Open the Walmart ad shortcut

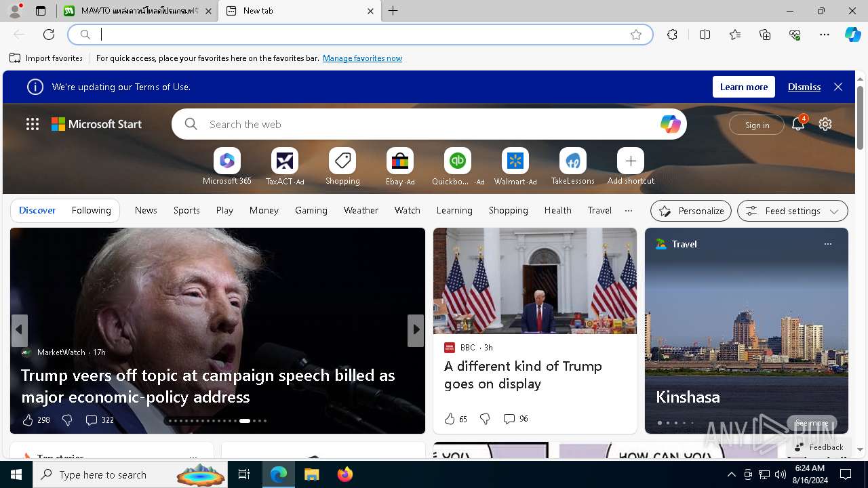click(x=515, y=167)
